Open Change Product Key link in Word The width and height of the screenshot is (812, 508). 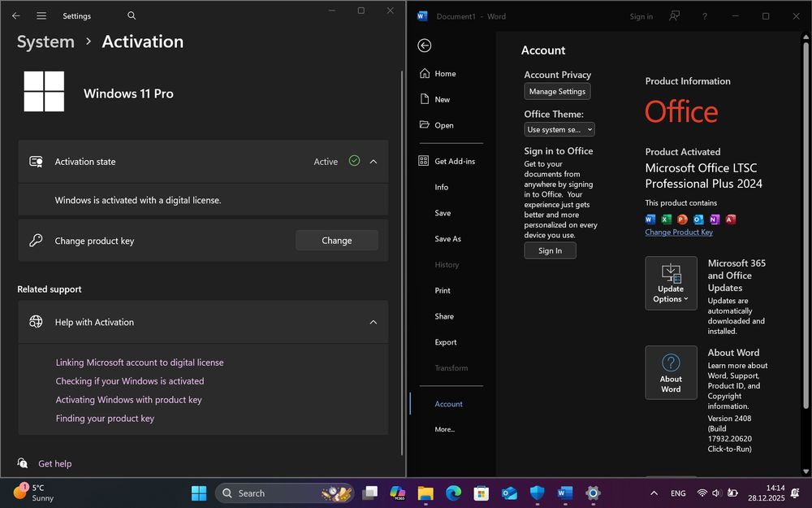678,232
